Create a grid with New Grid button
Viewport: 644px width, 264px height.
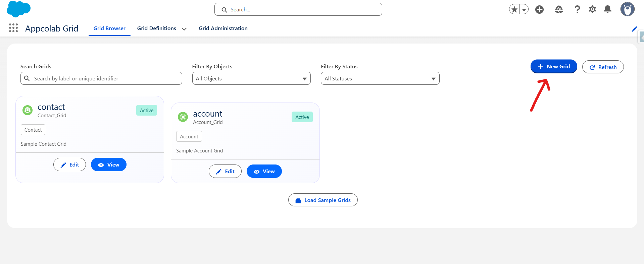tap(554, 66)
